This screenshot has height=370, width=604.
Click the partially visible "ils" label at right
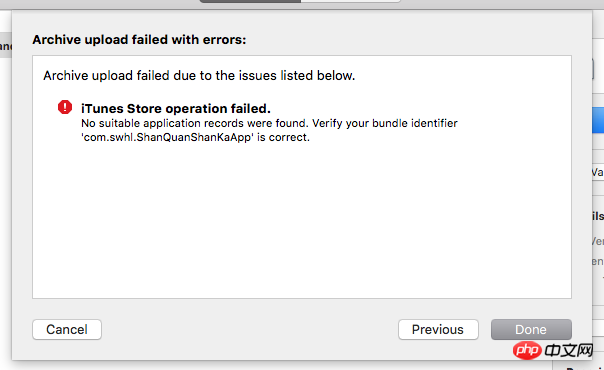598,216
